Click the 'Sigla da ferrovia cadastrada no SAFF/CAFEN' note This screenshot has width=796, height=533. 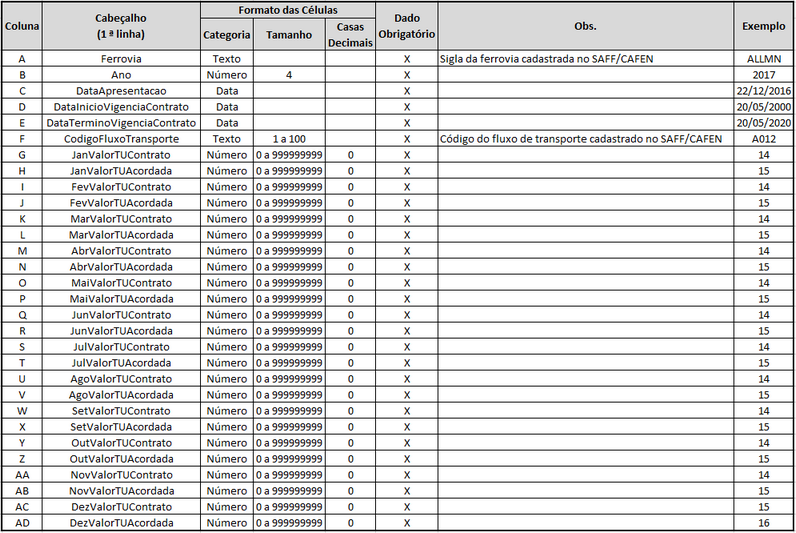(546, 59)
